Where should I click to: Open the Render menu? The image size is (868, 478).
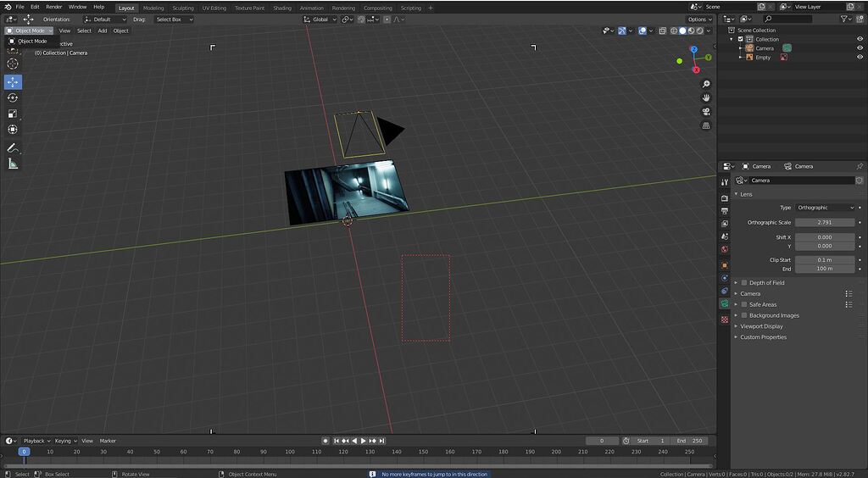53,7
